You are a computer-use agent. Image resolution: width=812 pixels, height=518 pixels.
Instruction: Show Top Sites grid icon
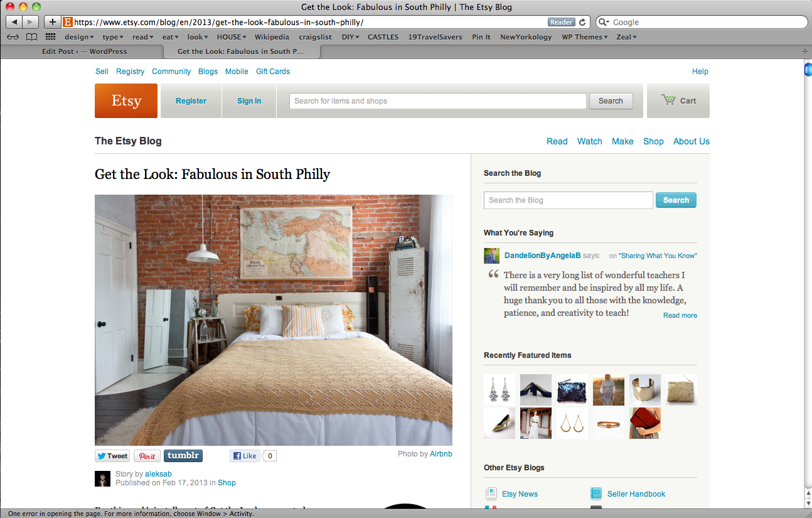pos(51,37)
